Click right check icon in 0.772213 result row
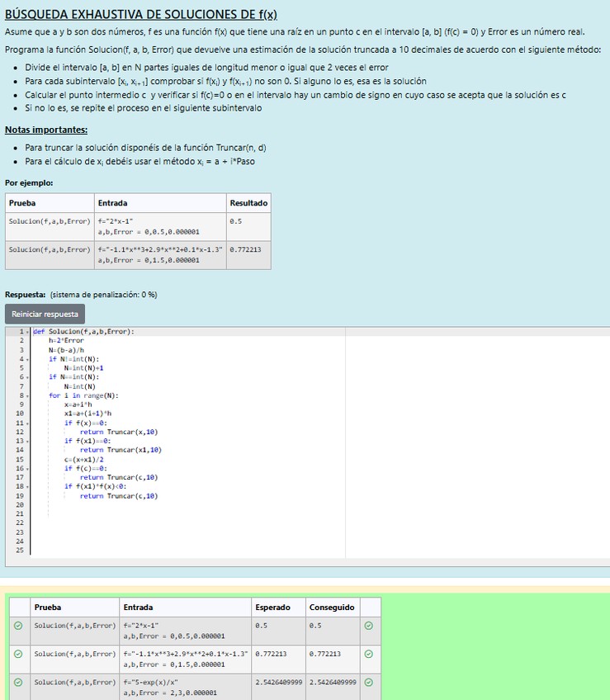This screenshot has width=610, height=700. click(368, 654)
